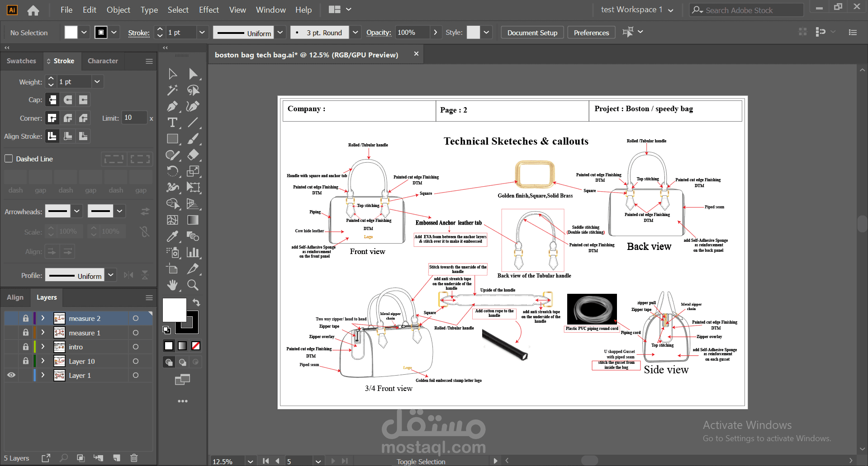Select the Pen tool
The height and width of the screenshot is (466, 868).
coord(172,106)
